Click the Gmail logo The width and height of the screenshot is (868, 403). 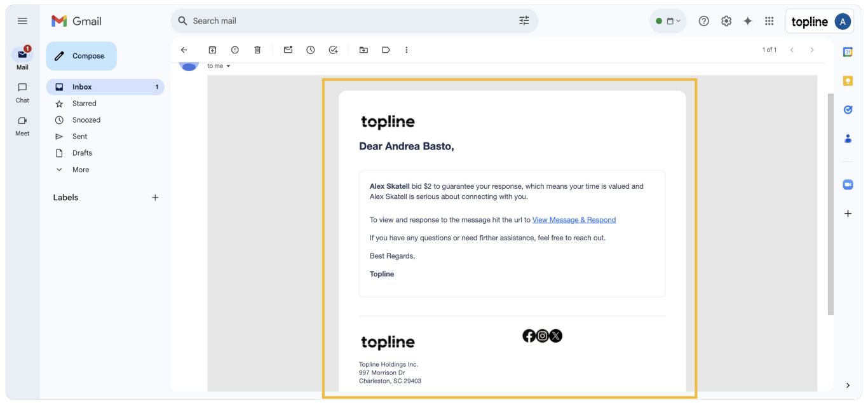76,21
